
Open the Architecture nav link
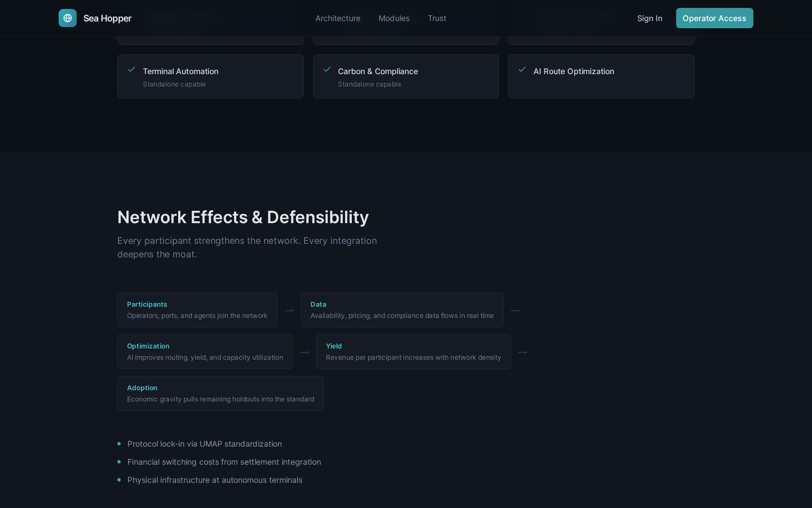click(x=338, y=18)
